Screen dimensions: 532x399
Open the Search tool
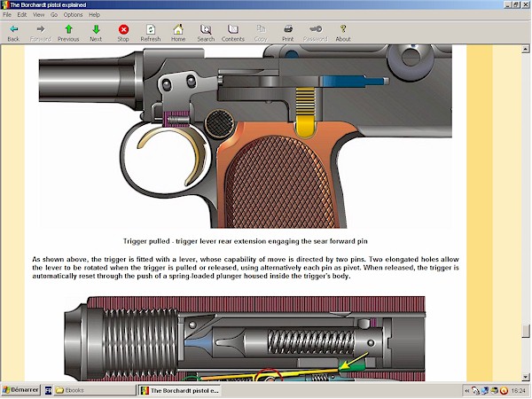(x=206, y=34)
